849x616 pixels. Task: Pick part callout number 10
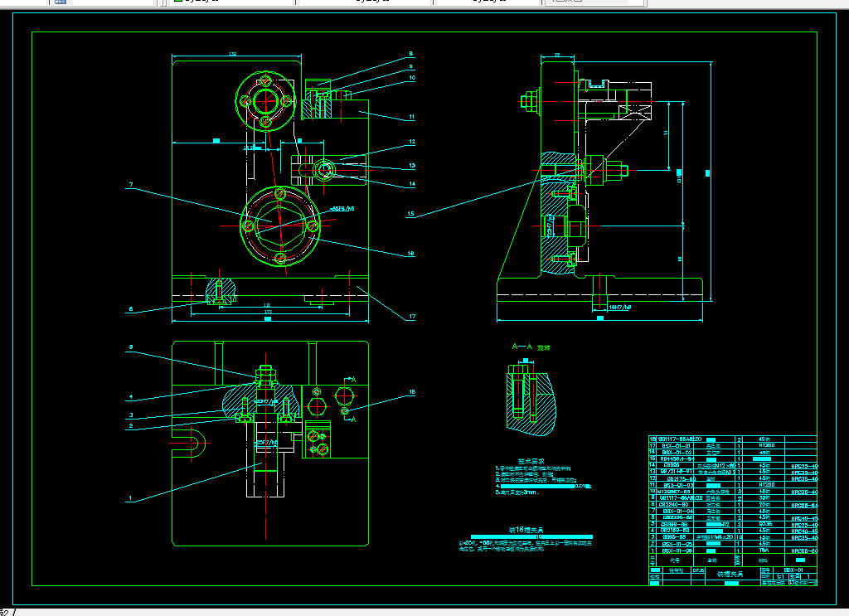tap(412, 78)
